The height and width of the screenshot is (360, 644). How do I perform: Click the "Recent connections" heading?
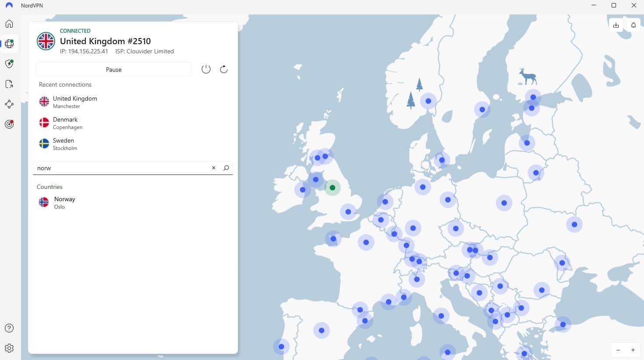click(65, 84)
